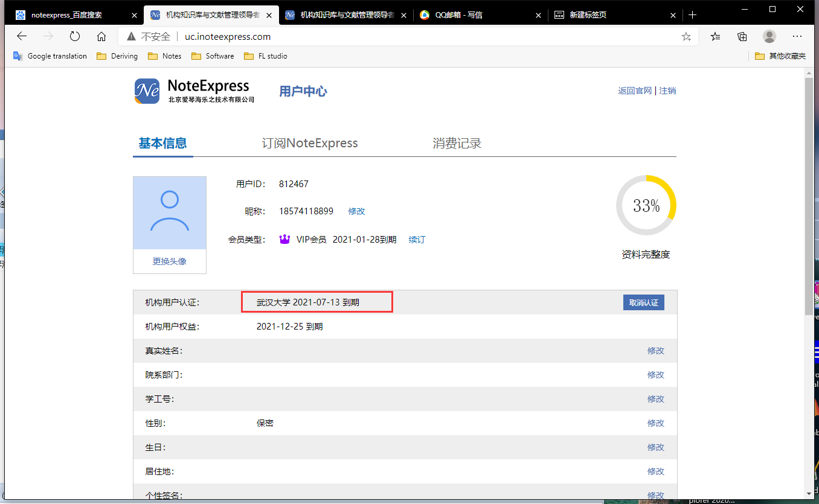Click the NoteExpress logo icon
The image size is (819, 504).
click(x=147, y=91)
